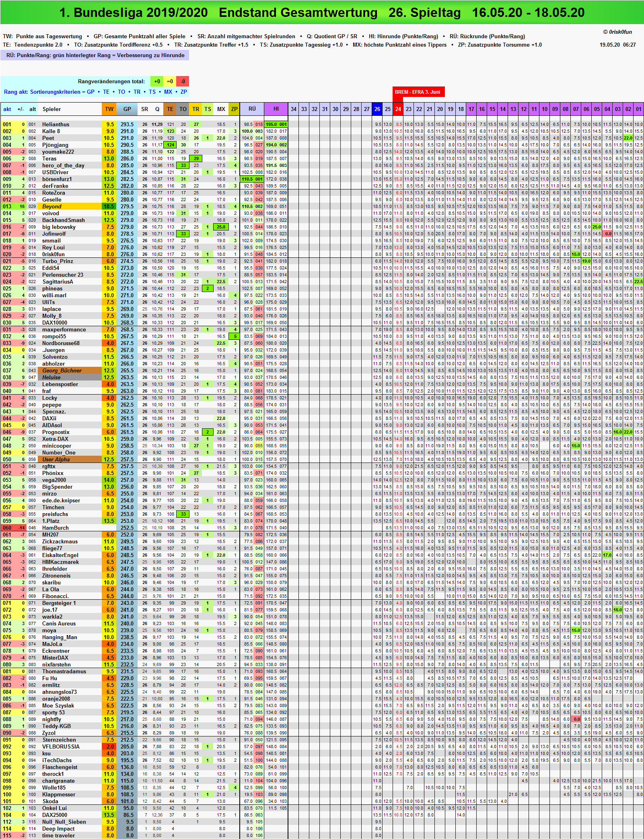Select player 'Bergsteiger 1'
Screen dimensions: 644x839
pyautogui.click(x=59, y=603)
